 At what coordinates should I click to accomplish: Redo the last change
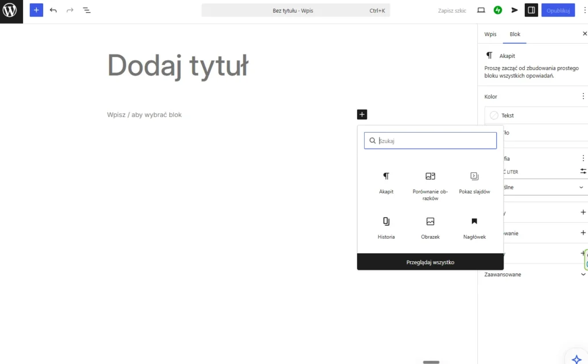[69, 10]
